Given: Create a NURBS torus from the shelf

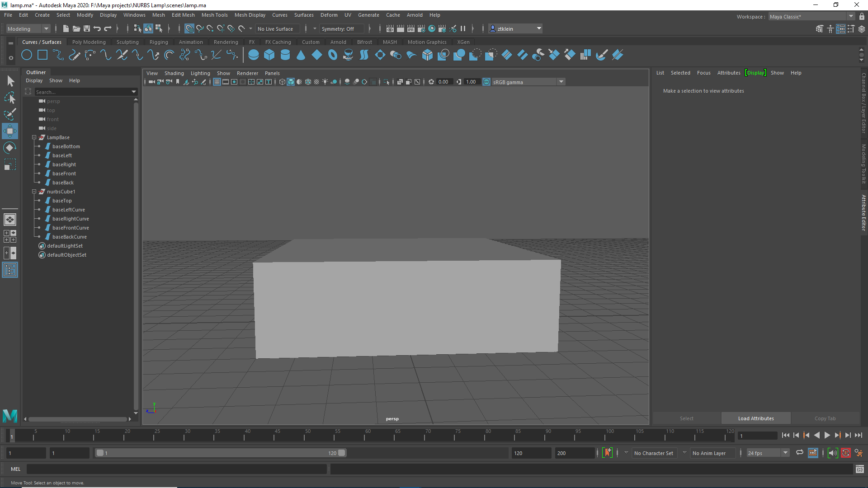Looking at the screenshot, I should pyautogui.click(x=333, y=55).
